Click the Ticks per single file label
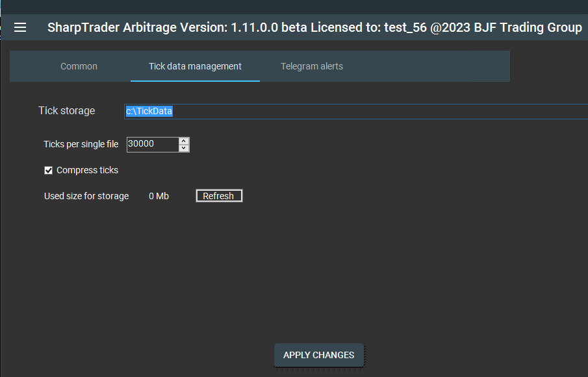The width and height of the screenshot is (588, 377). [81, 144]
